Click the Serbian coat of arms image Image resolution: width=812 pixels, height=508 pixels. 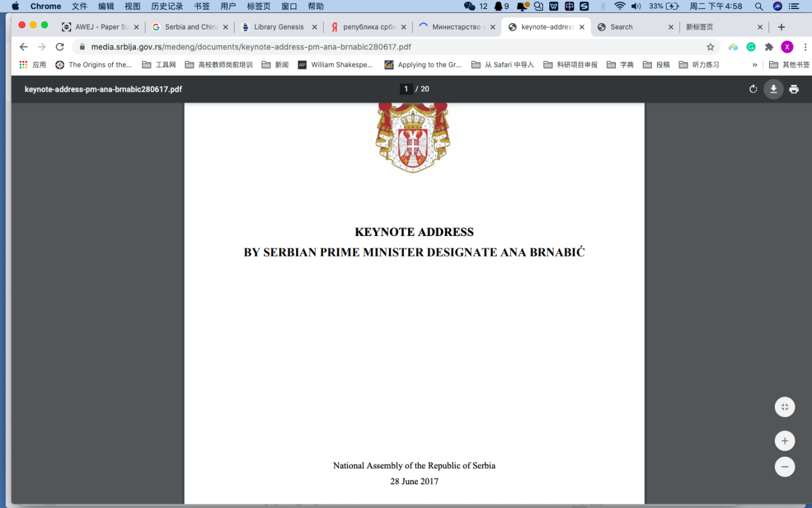[413, 137]
